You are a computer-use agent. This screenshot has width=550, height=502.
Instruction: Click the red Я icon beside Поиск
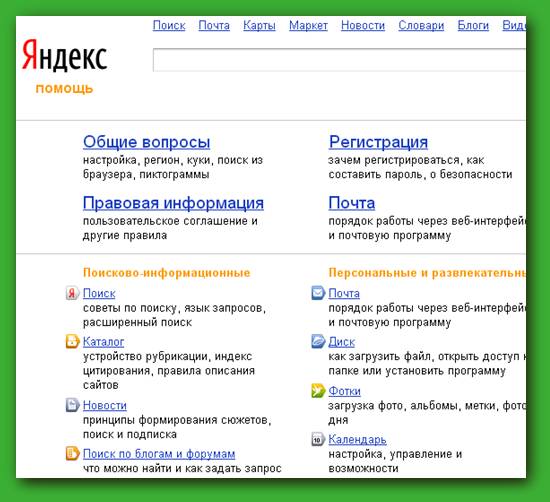(72, 293)
